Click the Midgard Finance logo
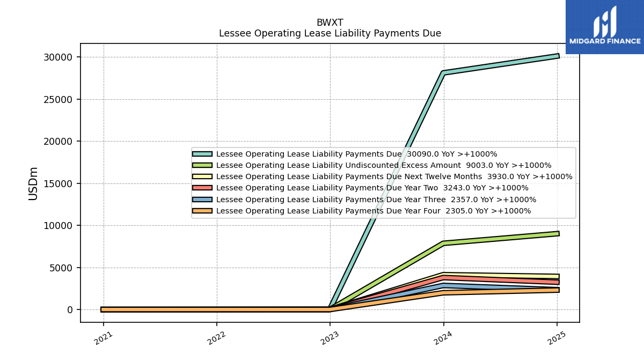Image resolution: width=644 pixels, height=362 pixels. pyautogui.click(x=605, y=27)
